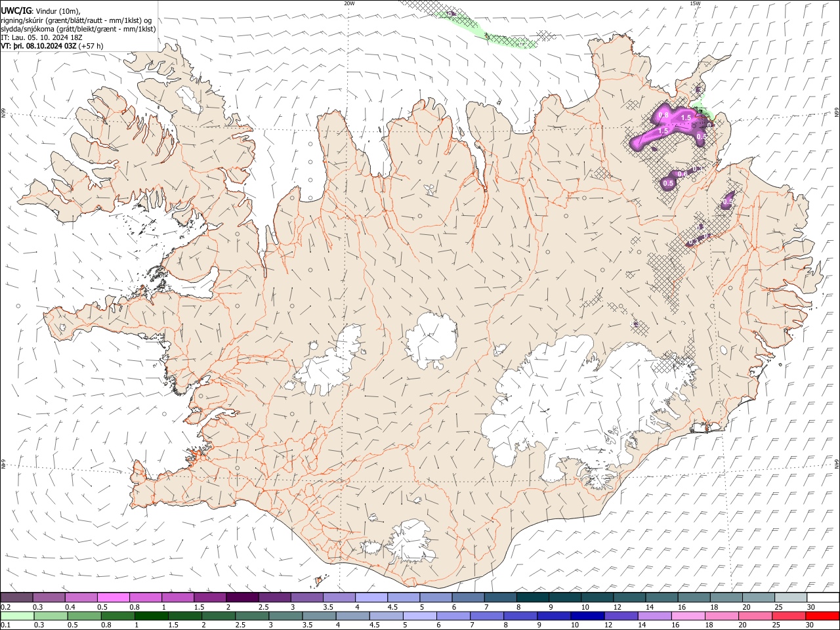
Task: Select the navy blue swatch labeled 10
Action: tap(587, 616)
